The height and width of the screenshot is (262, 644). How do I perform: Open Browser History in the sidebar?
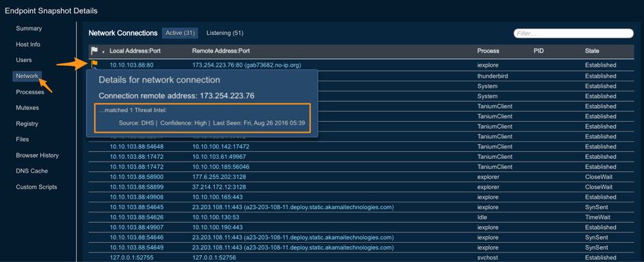coord(37,155)
